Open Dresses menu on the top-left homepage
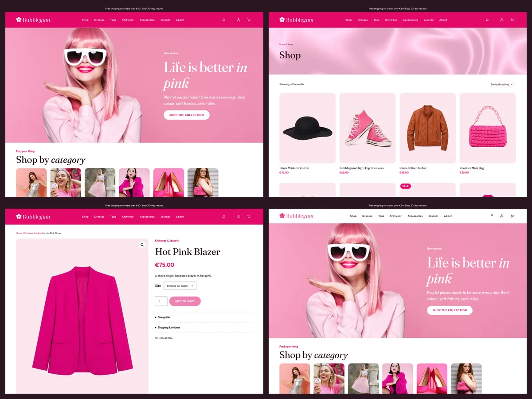The image size is (532, 399). tap(99, 20)
